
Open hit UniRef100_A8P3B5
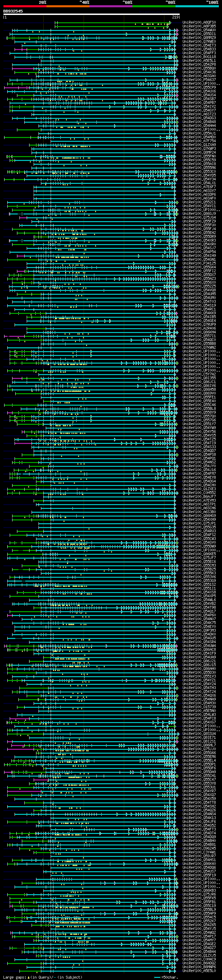coord(199,26)
